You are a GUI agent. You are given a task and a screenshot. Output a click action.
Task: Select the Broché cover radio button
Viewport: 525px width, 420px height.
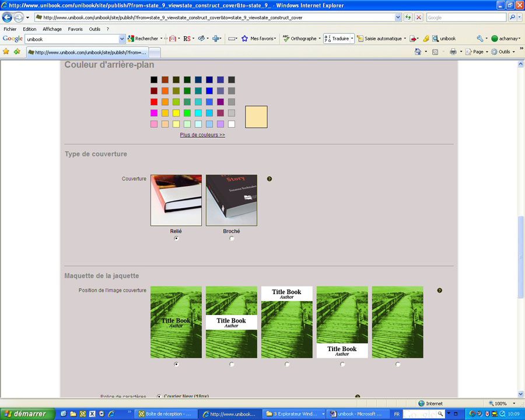coord(232,238)
